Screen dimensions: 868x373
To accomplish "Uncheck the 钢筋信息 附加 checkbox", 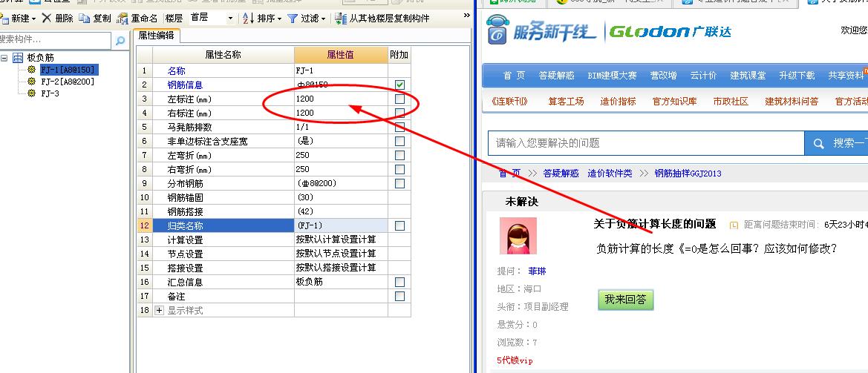I will pos(399,85).
